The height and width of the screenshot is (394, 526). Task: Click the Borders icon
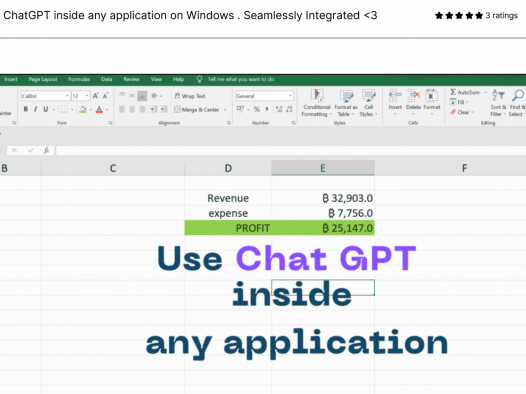(x=64, y=109)
